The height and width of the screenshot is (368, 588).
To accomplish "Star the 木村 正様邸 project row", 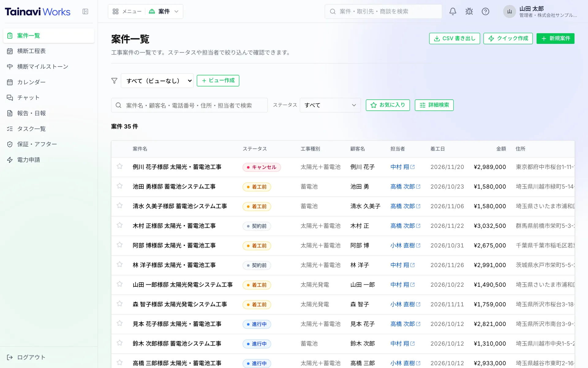I will [x=120, y=225].
